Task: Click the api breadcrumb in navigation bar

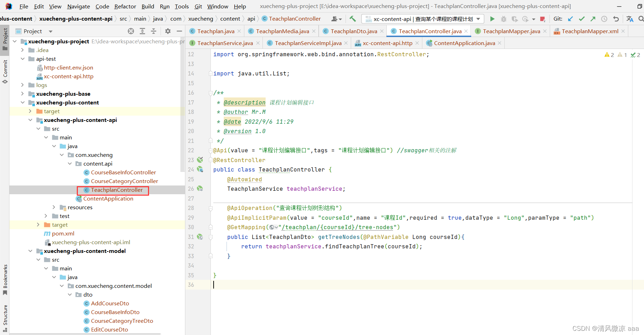Action: 251,19
